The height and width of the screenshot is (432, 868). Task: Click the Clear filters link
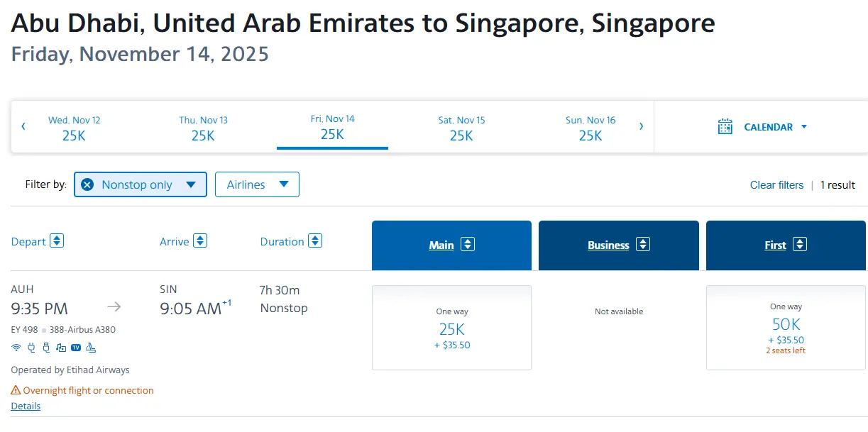(x=776, y=185)
